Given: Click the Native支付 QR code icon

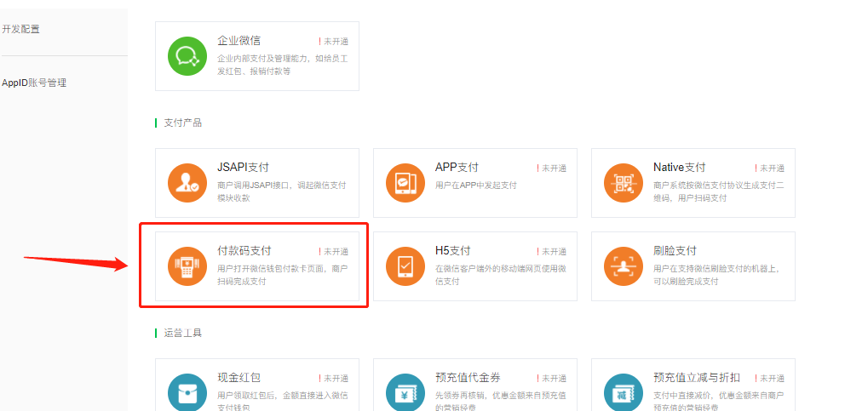Looking at the screenshot, I should coord(624,183).
